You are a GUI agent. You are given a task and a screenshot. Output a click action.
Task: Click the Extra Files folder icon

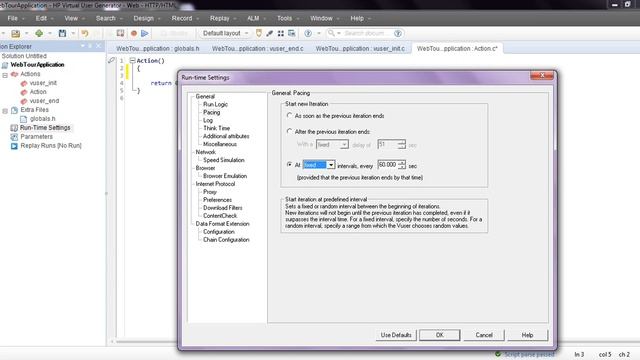[14, 110]
